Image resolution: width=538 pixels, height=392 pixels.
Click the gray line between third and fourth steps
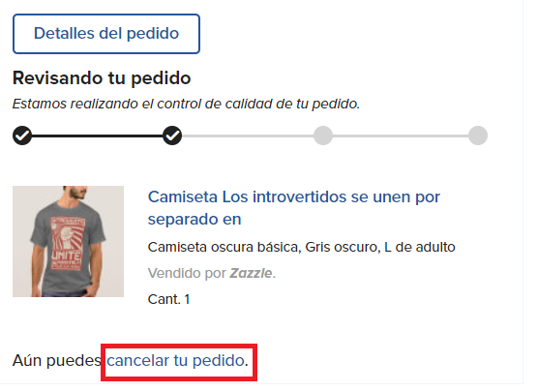click(401, 136)
